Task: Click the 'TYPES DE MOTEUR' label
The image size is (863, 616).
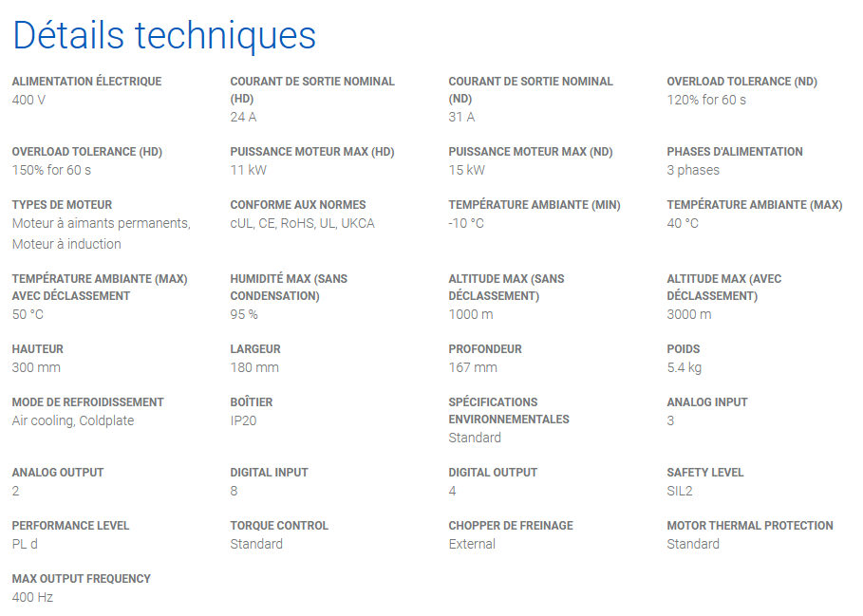Action: click(x=63, y=205)
